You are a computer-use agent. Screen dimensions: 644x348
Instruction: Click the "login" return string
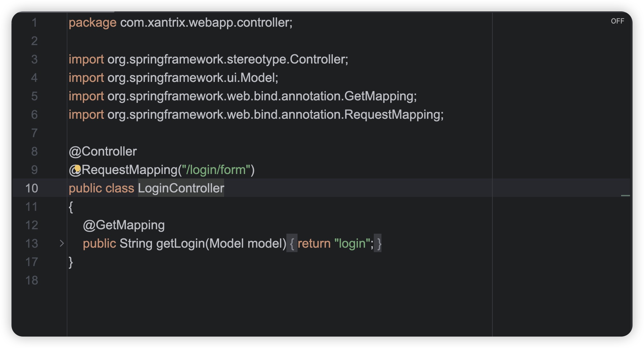[x=352, y=244]
